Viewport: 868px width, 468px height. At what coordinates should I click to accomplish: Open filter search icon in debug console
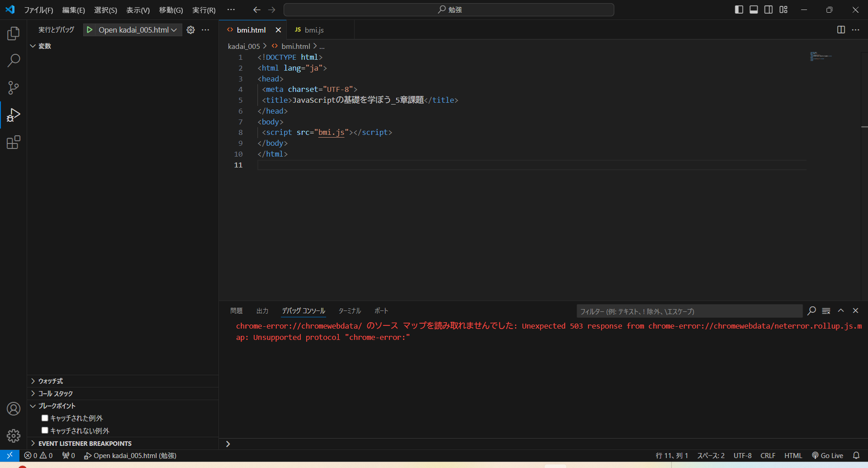coord(811,311)
